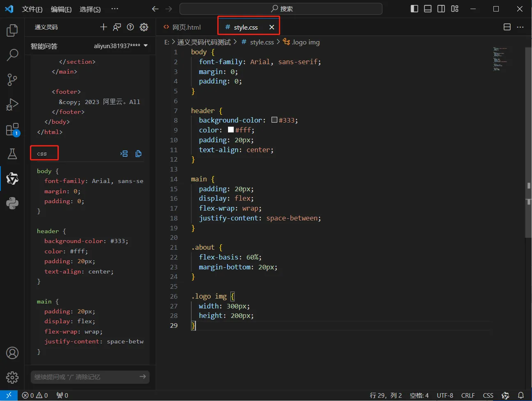Toggle the primary side bar

[415, 9]
